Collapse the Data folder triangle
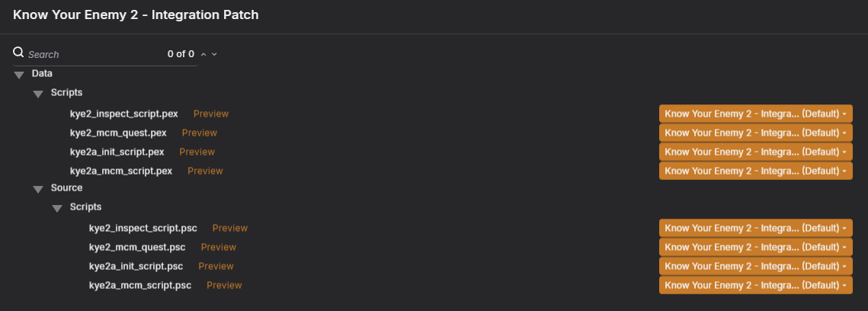The height and width of the screenshot is (311, 868). click(19, 74)
